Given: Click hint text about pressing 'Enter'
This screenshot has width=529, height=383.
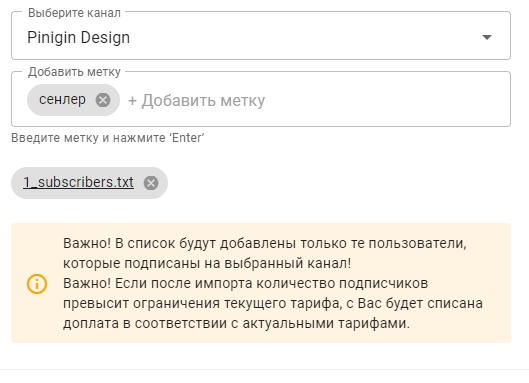Looking at the screenshot, I should 108,138.
